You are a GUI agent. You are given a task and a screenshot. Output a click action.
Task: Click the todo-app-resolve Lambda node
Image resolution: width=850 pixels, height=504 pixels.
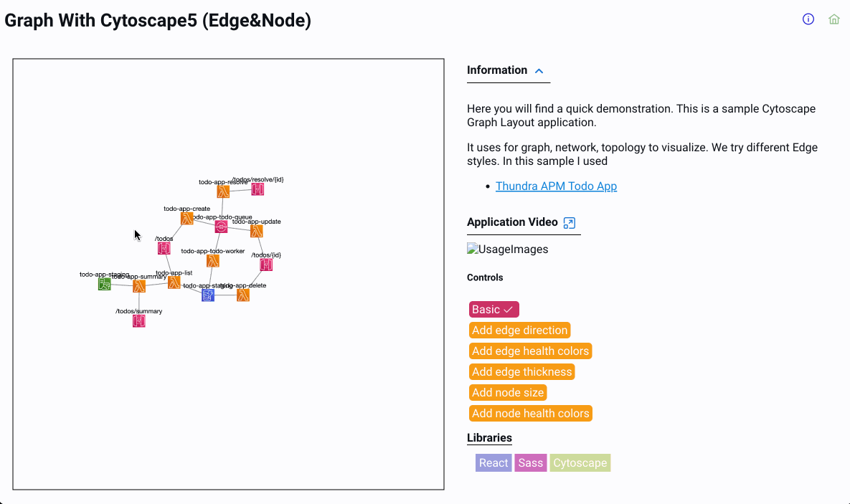coord(223,191)
